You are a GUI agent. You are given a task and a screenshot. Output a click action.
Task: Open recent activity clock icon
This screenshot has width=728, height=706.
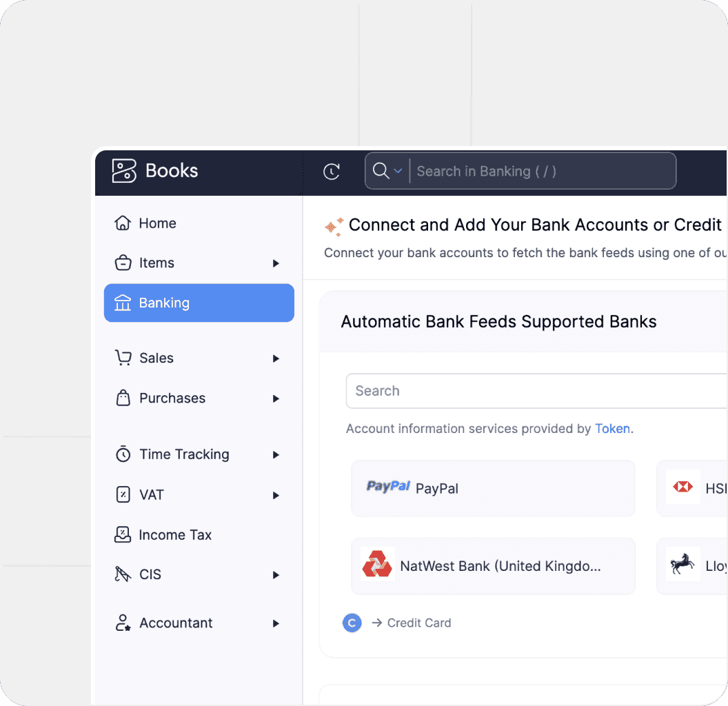click(332, 172)
